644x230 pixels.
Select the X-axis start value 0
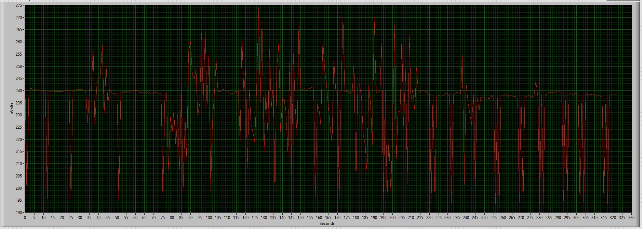point(25,217)
